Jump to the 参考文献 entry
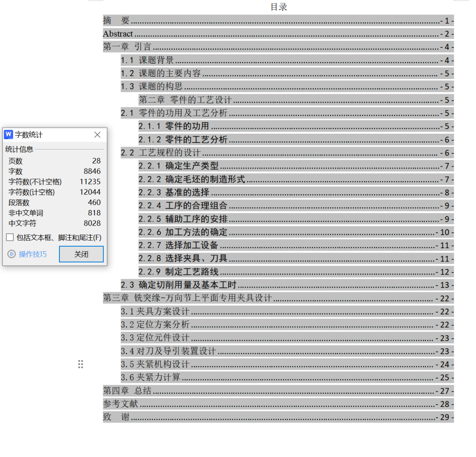 pos(120,404)
